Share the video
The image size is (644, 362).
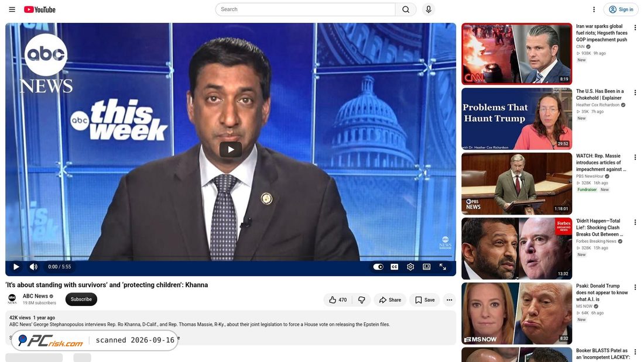390,300
